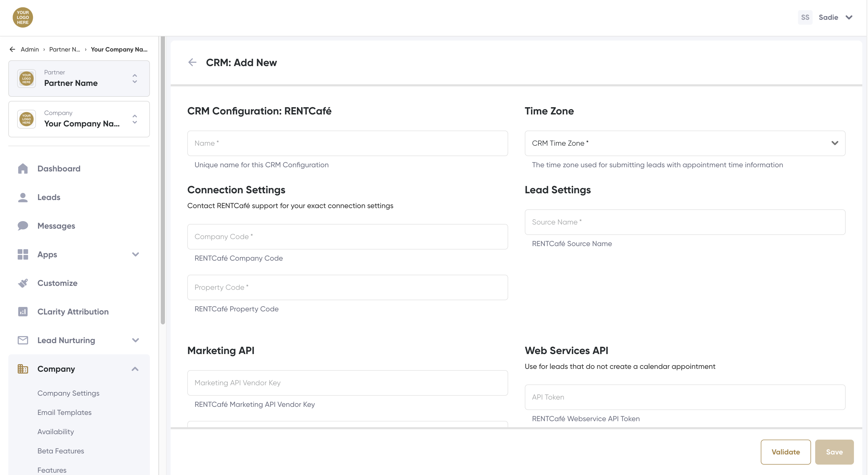Click the sidebar vertical scrollbar
Viewport: 868px width, 475px height.
click(x=163, y=180)
